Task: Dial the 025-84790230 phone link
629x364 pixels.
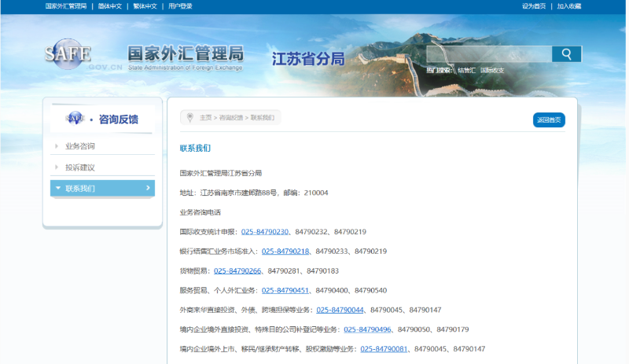Action: (265, 232)
